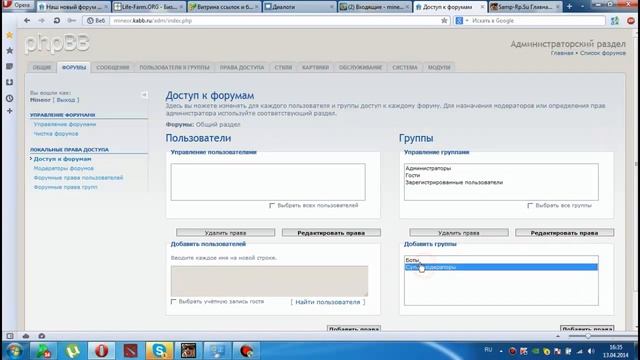Switch to 'Форумы' admin tab
Screen dimensions: 640x360
tap(74, 67)
